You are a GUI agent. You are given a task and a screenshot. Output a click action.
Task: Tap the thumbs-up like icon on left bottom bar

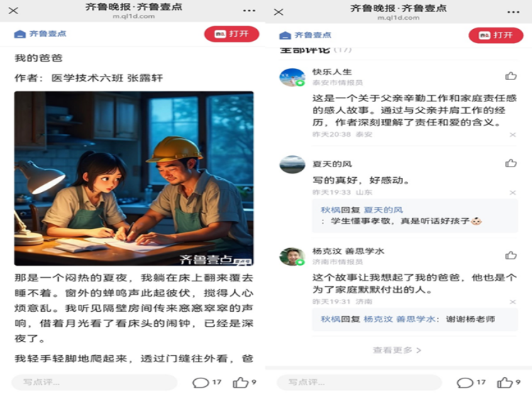(240, 383)
